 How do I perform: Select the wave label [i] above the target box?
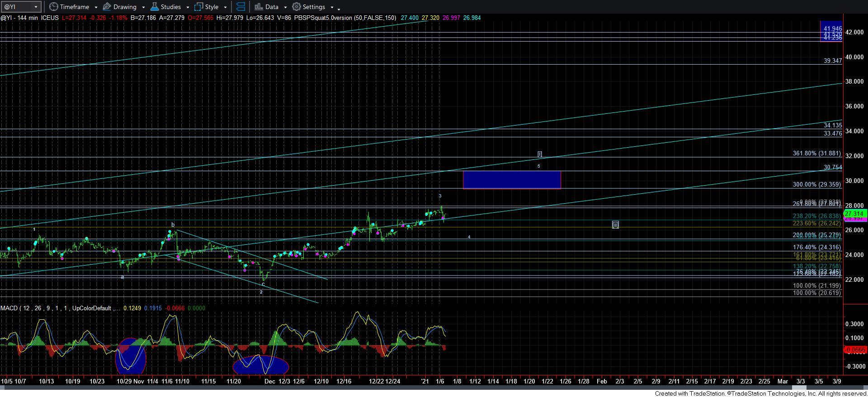(539, 154)
